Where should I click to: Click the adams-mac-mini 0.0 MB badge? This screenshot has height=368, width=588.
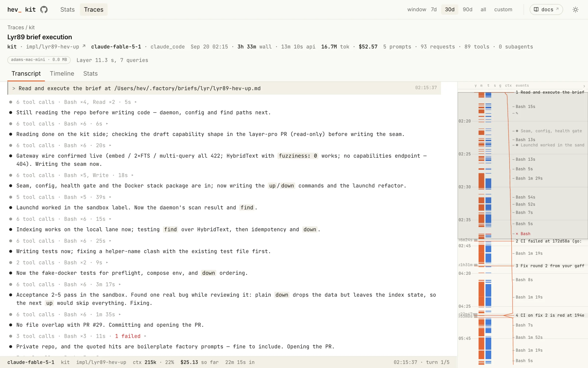point(39,60)
